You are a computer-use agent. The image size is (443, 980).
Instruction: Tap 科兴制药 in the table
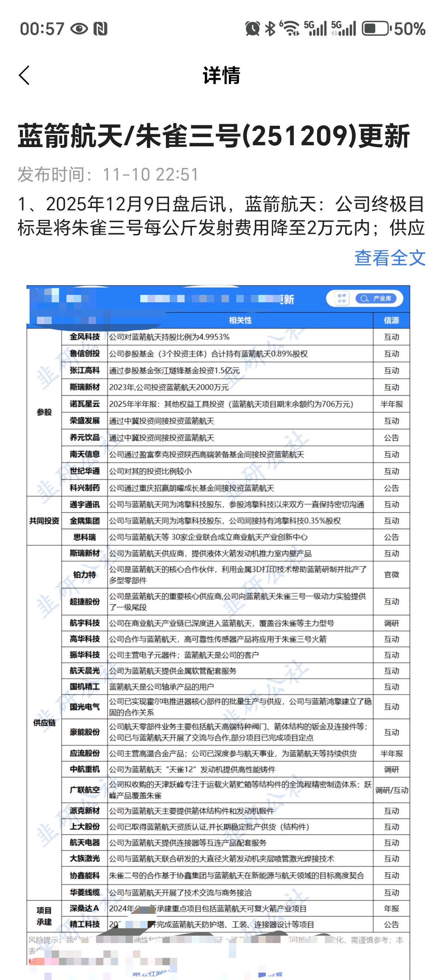(85, 488)
